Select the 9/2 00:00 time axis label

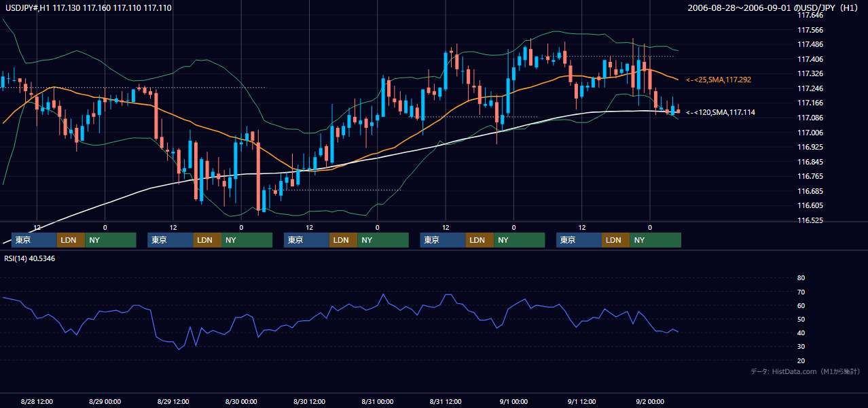click(x=650, y=401)
